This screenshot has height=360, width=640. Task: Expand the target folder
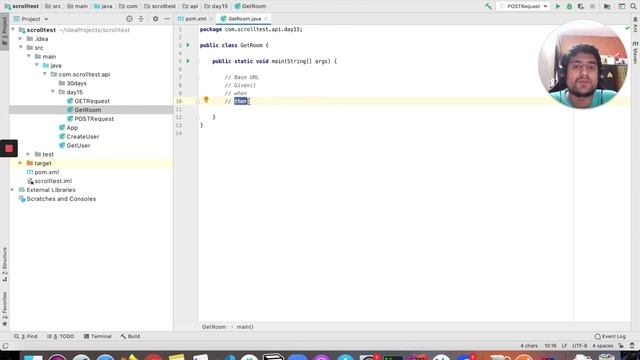20,163
